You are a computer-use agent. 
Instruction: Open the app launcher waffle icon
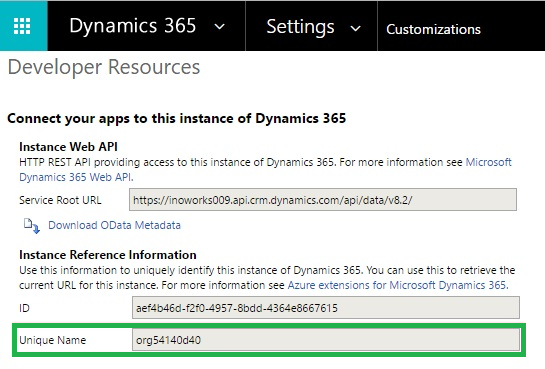pos(22,26)
